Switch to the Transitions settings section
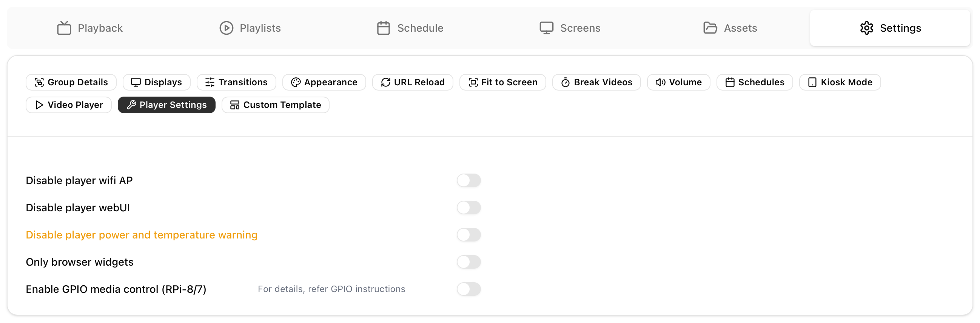 coord(236,82)
